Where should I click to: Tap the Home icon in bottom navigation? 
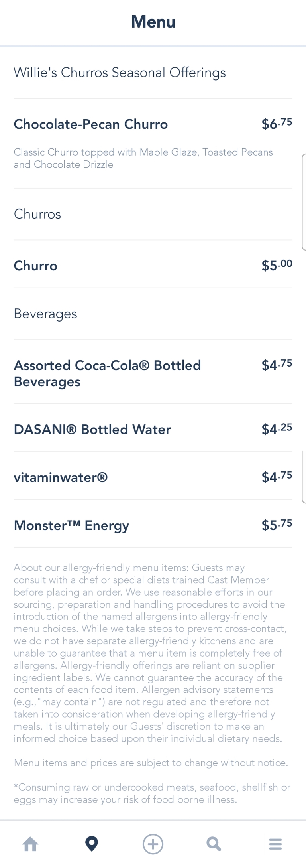(30, 844)
